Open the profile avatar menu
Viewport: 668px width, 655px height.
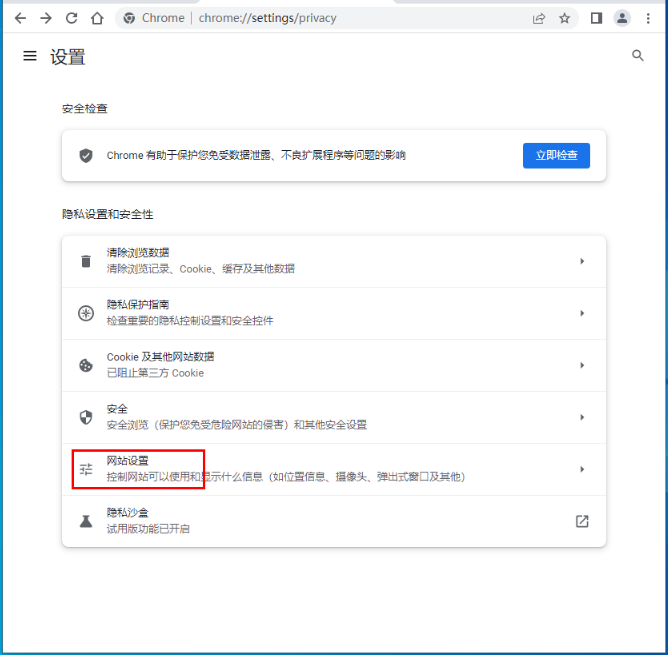click(x=622, y=18)
